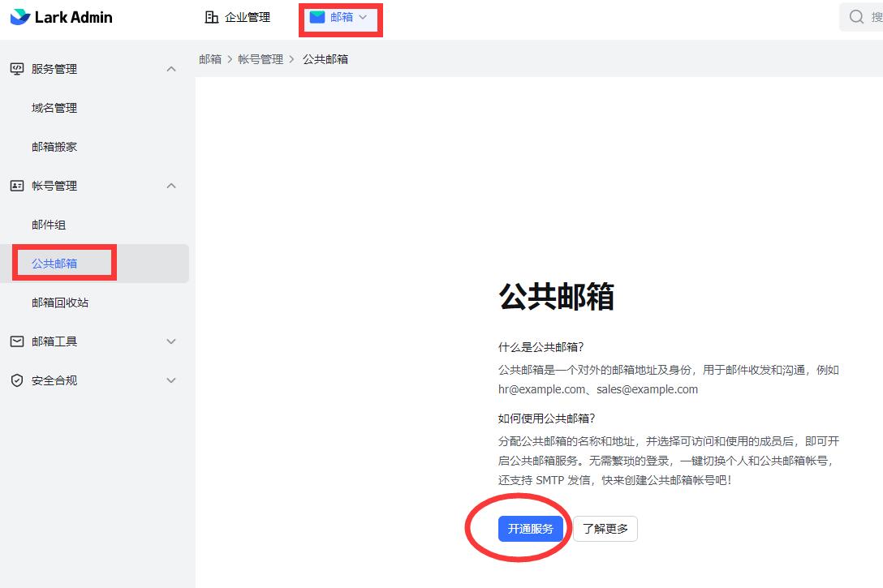Click the Lark Admin logo

[61, 16]
